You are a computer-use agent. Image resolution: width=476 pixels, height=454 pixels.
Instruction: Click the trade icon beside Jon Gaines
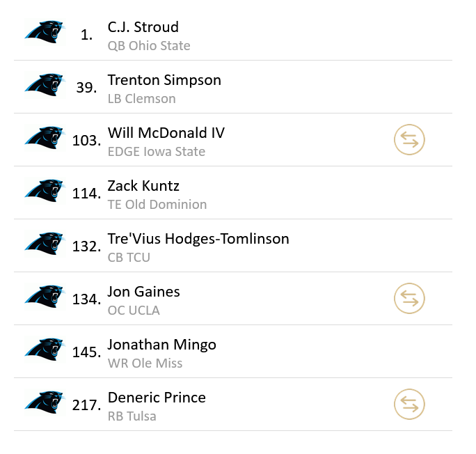click(409, 299)
